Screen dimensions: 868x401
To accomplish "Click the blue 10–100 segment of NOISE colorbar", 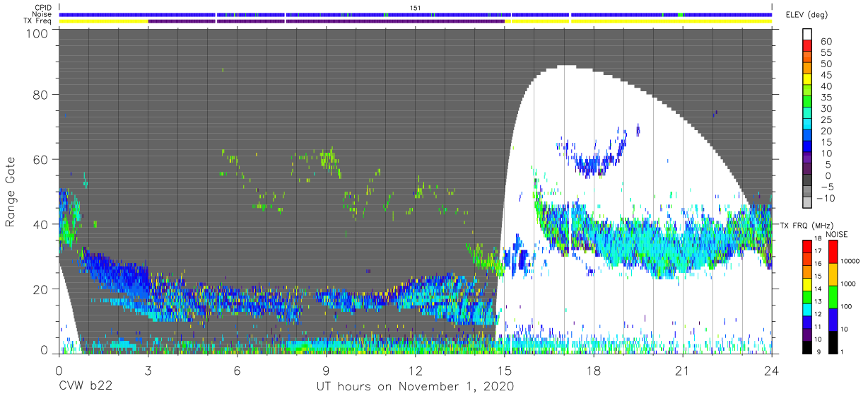I will [833, 319].
